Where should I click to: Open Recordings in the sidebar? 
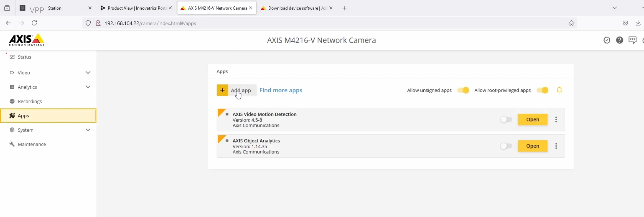point(30,101)
